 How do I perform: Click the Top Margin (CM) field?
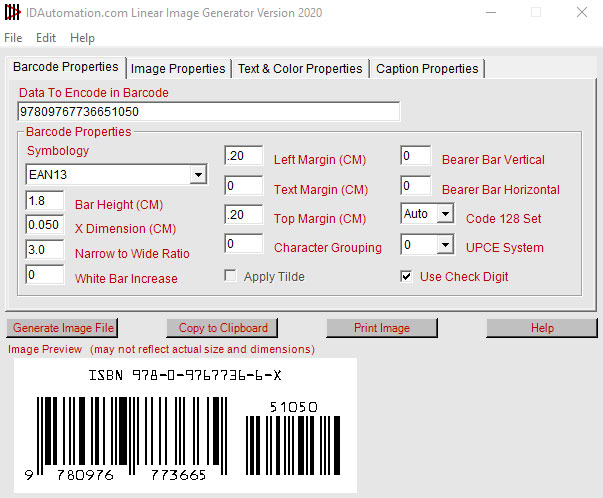pyautogui.click(x=244, y=215)
